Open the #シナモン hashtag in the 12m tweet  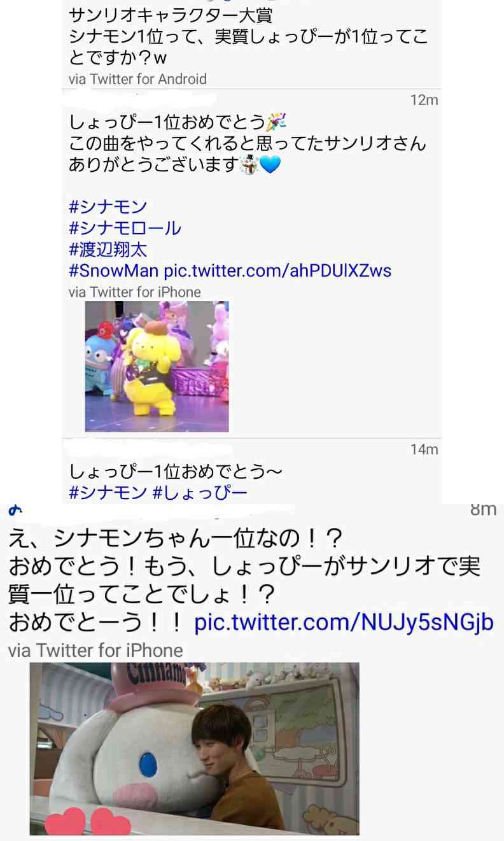click(x=108, y=206)
